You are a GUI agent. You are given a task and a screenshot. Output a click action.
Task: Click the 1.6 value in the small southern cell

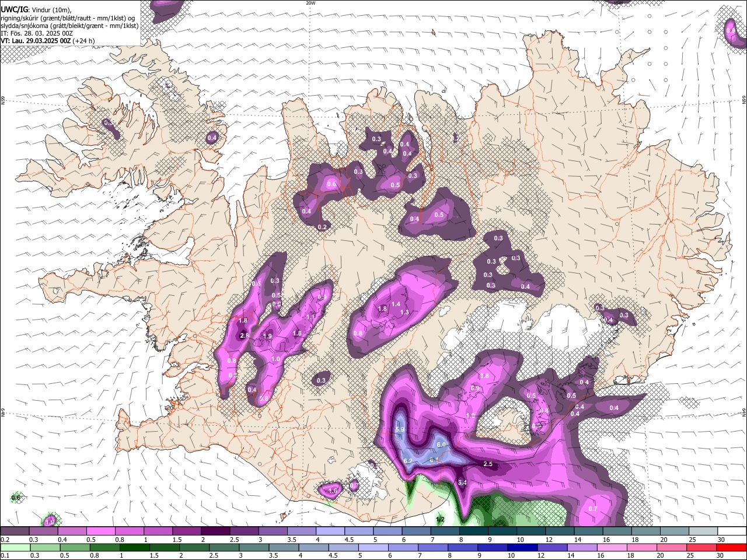pos(333,491)
